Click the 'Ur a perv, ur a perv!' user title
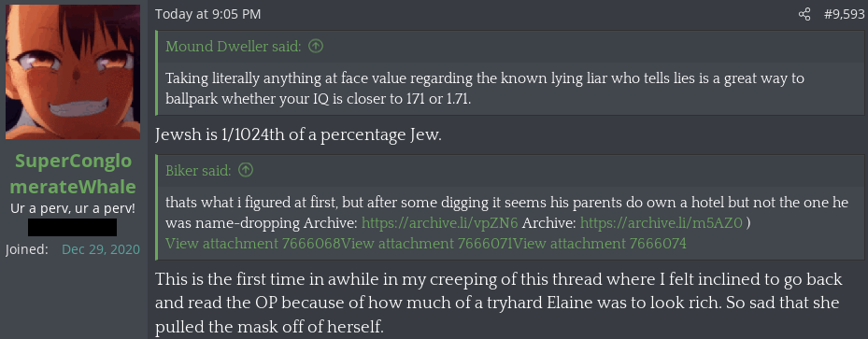868x339 pixels. tap(73, 209)
